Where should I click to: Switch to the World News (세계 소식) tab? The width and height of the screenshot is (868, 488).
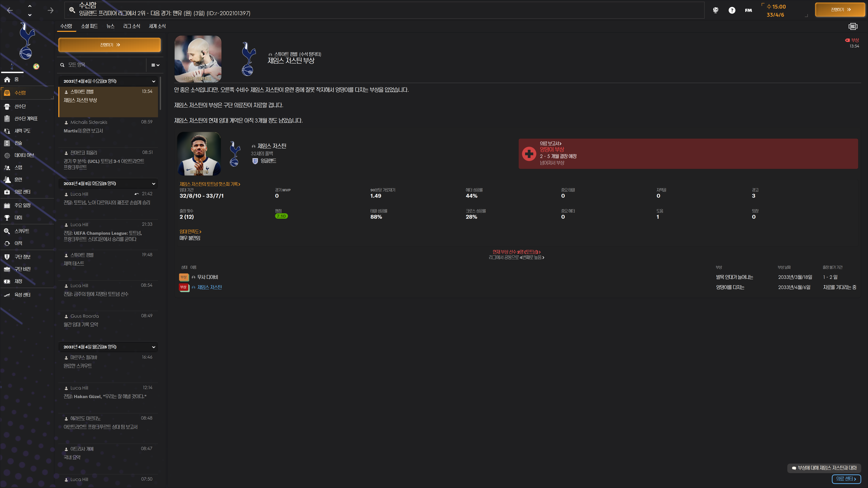(x=157, y=26)
